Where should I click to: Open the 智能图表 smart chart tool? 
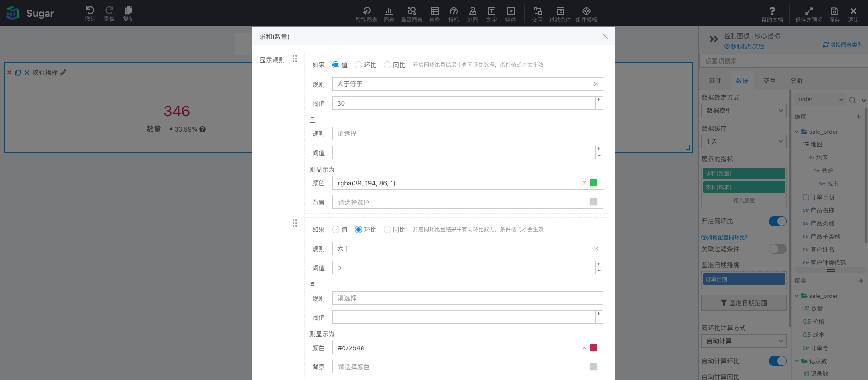tap(366, 14)
